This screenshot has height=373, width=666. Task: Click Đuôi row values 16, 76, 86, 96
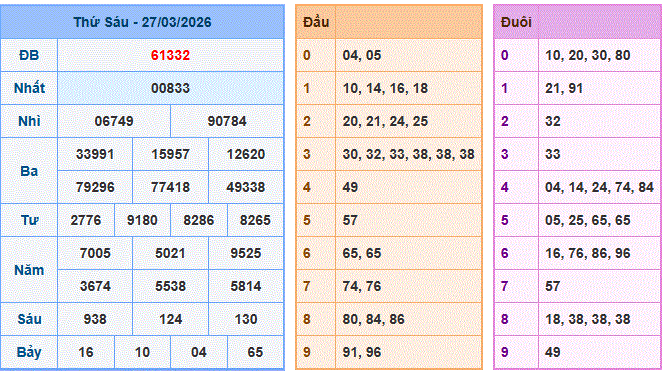coord(588,253)
